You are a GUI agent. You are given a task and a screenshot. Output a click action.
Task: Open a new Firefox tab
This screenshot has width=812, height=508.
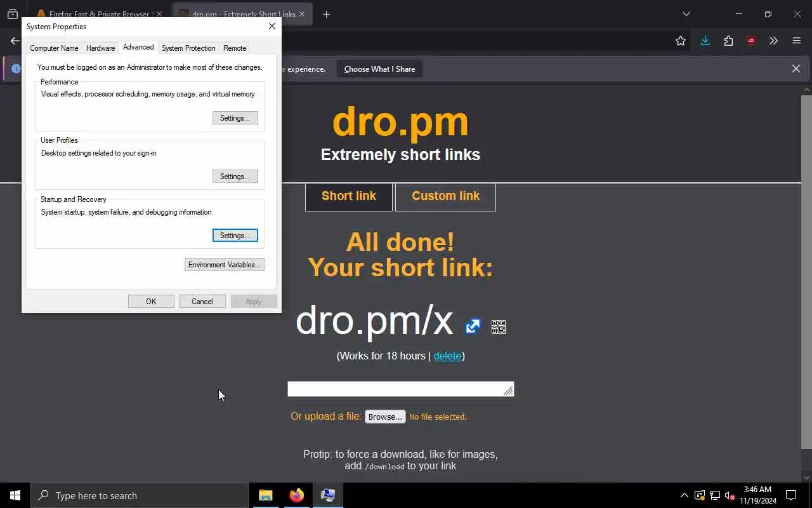[x=326, y=14]
